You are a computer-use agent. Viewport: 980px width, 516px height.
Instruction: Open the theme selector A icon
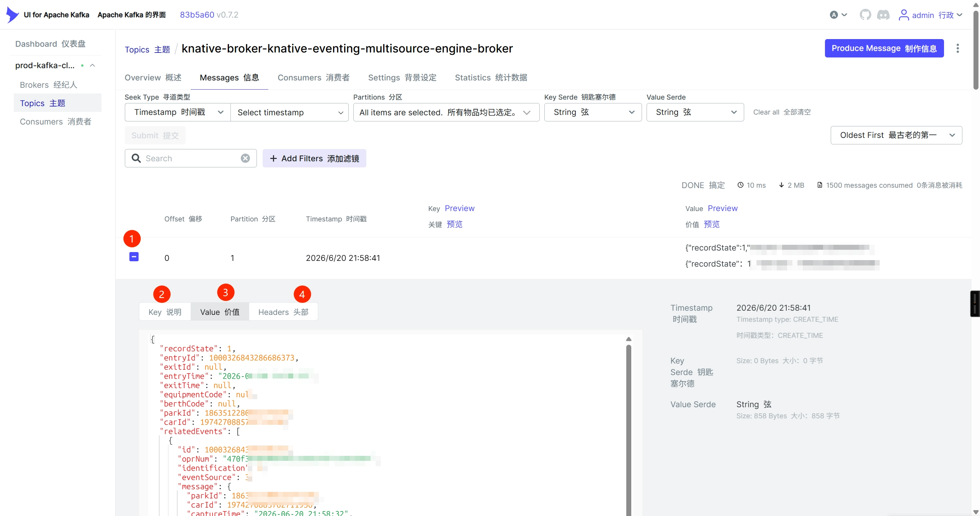point(834,15)
